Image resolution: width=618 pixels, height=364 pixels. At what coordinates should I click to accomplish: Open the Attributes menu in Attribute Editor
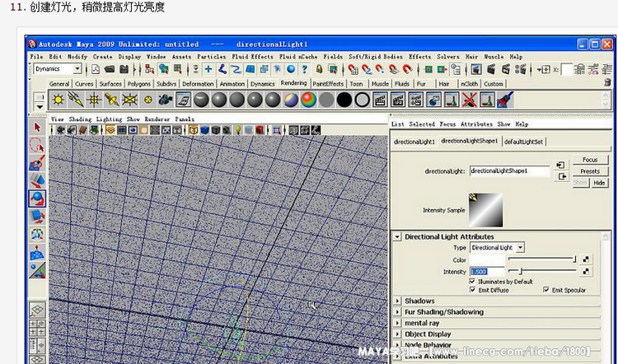(476, 124)
